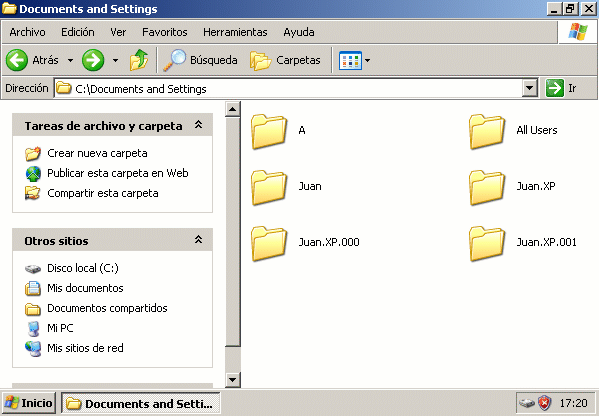Click Publicar esta carpeta en Web link
The height and width of the screenshot is (416, 599).
click(118, 173)
